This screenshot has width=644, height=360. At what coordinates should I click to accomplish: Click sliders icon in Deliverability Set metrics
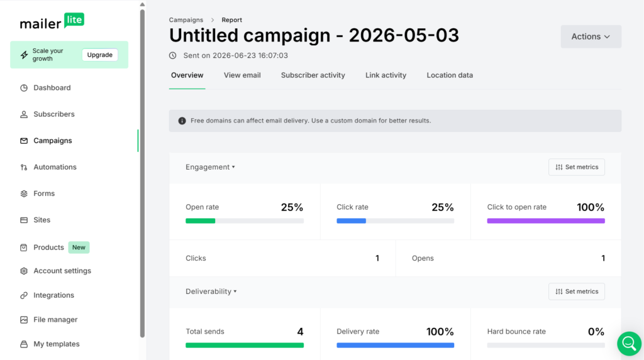(559, 292)
